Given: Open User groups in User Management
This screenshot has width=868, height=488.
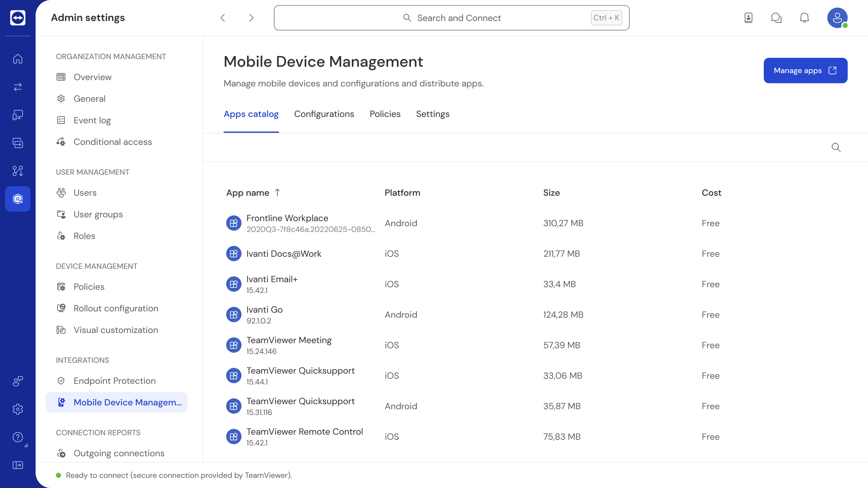Looking at the screenshot, I should [98, 215].
